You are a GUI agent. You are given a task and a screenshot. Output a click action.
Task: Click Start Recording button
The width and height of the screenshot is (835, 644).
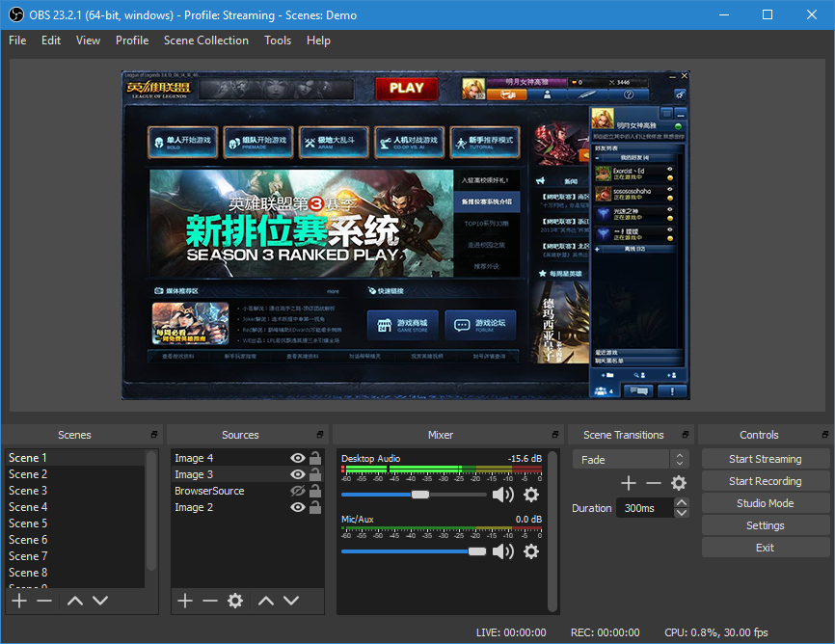point(766,481)
